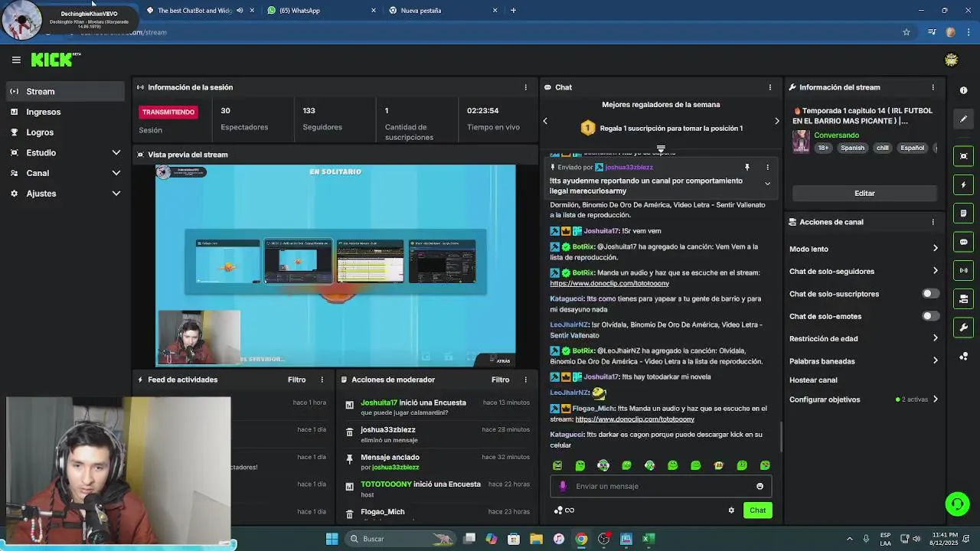Toggle the wrench widget icon in right rail
The width and height of the screenshot is (980, 551).
(963, 328)
